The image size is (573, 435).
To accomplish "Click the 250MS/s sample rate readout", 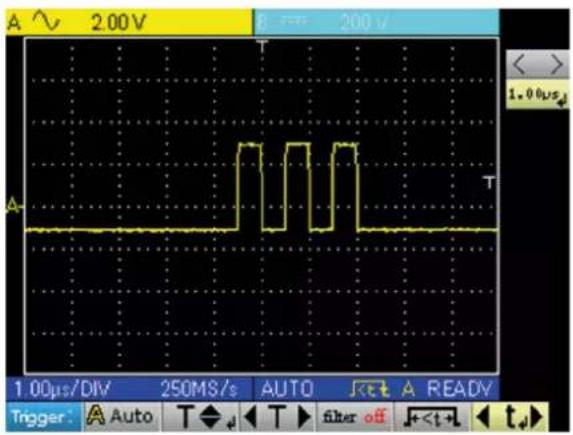I will pyautogui.click(x=200, y=389).
